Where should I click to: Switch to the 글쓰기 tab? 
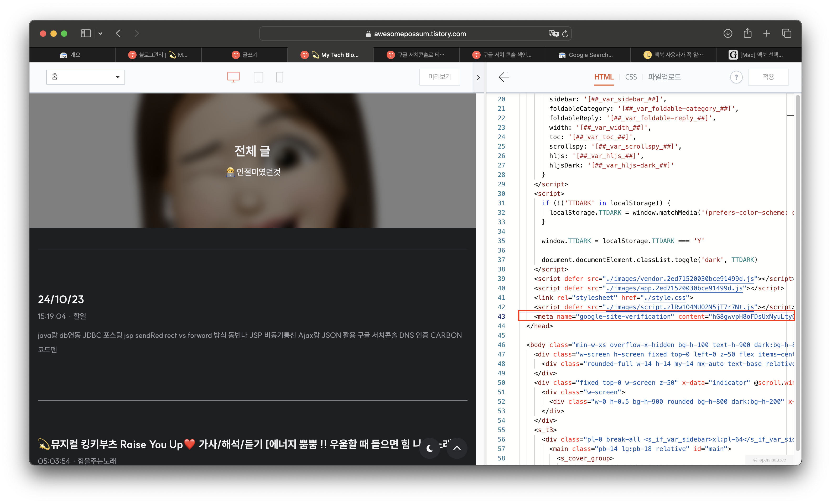coord(245,55)
